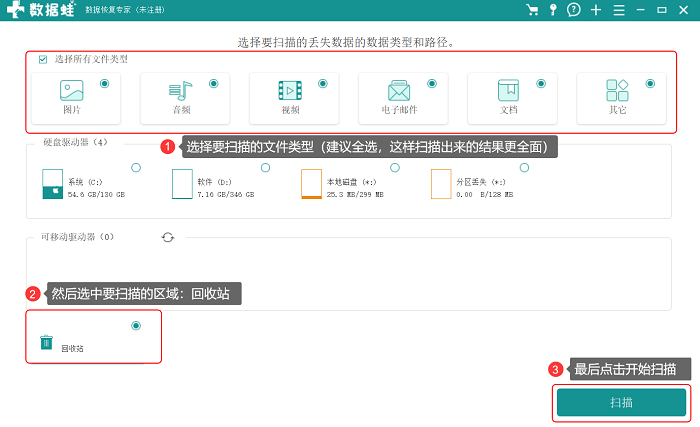Click the 回收站 recycle bin icon
The image size is (700, 427).
point(46,342)
